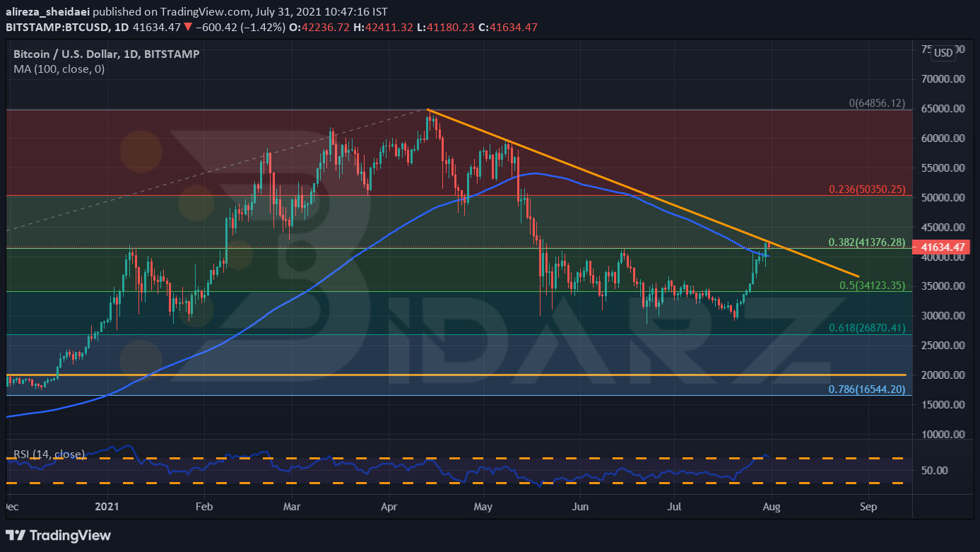The width and height of the screenshot is (980, 552).
Task: Click the −600.42 (−1.42%) change value
Action: [x=240, y=27]
